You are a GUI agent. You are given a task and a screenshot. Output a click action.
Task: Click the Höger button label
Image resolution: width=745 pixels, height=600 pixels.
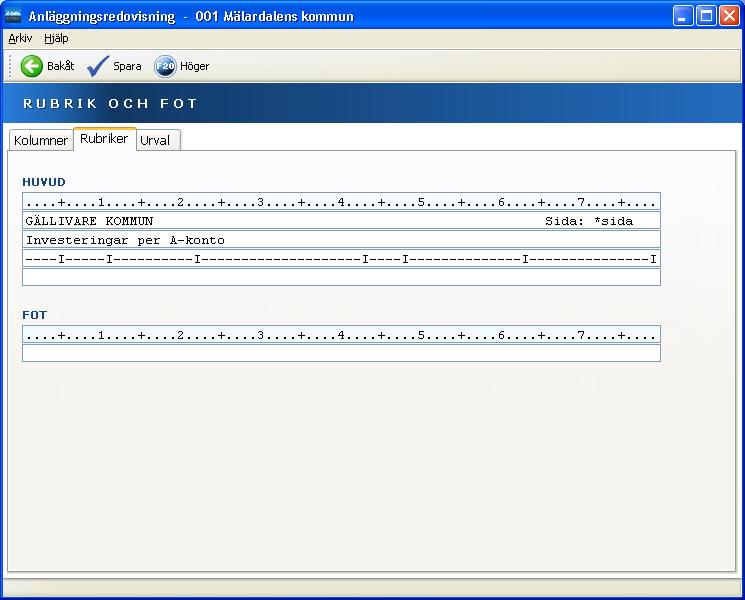194,66
